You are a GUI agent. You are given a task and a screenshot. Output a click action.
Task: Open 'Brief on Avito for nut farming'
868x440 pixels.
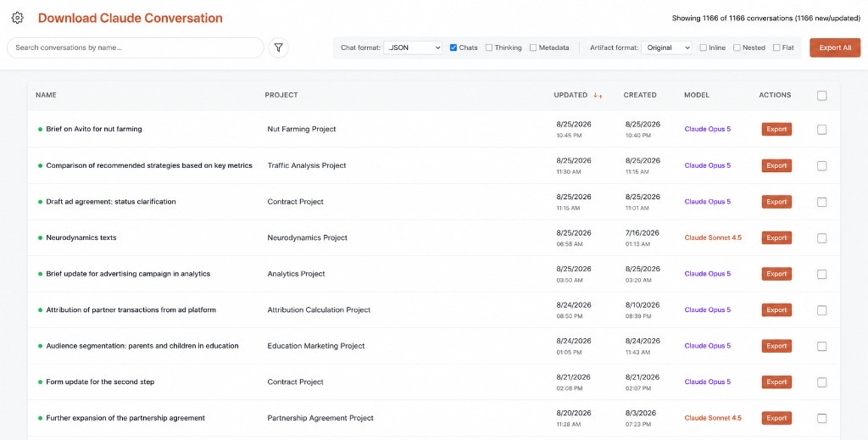[94, 129]
